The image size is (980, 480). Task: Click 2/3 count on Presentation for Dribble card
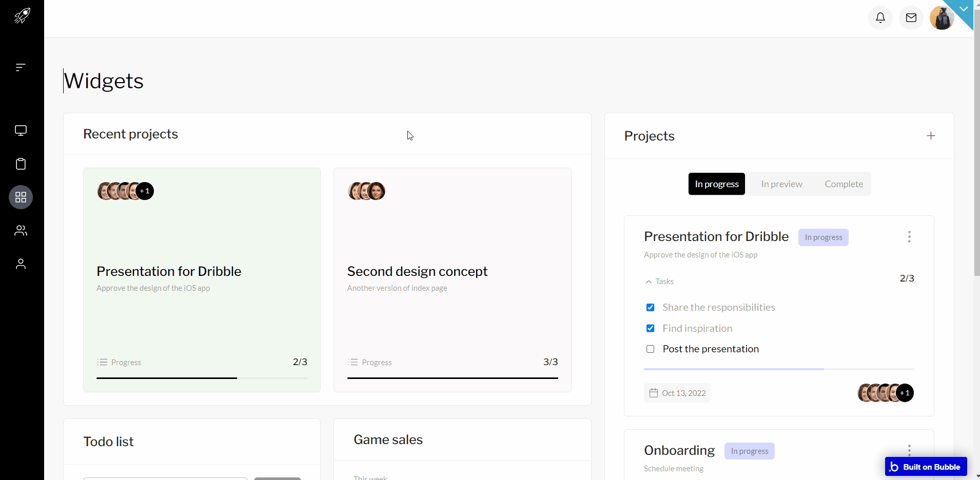(x=300, y=362)
